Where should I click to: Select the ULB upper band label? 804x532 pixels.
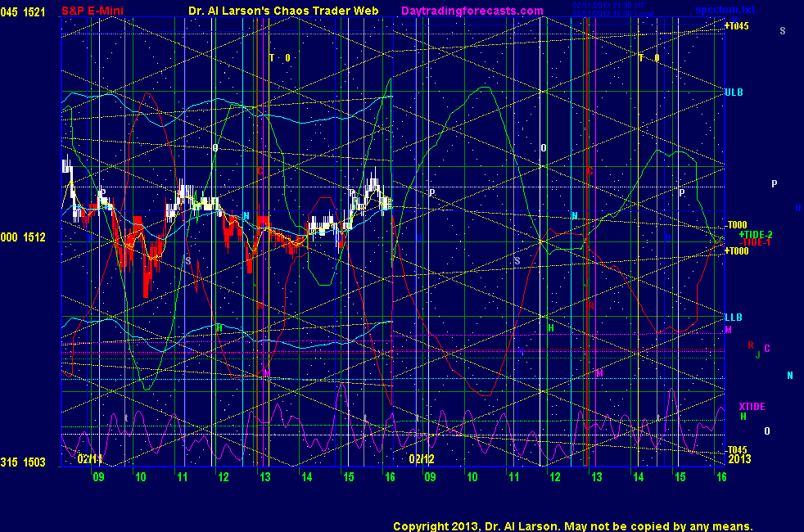(x=734, y=92)
